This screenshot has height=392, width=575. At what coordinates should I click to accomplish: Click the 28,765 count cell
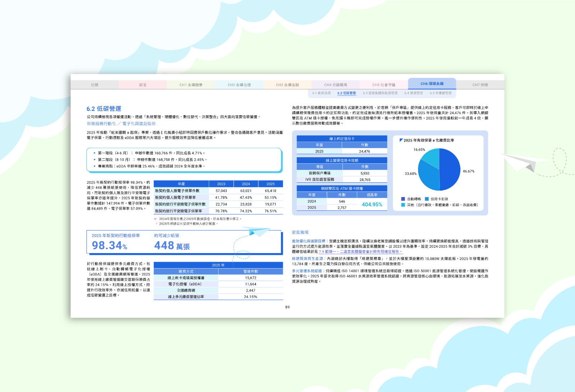click(x=365, y=180)
